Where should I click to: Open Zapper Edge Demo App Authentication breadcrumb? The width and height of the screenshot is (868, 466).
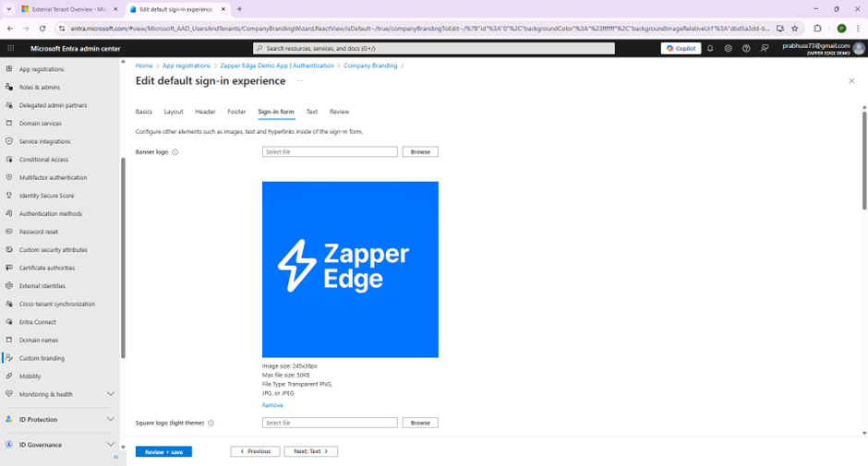[277, 66]
